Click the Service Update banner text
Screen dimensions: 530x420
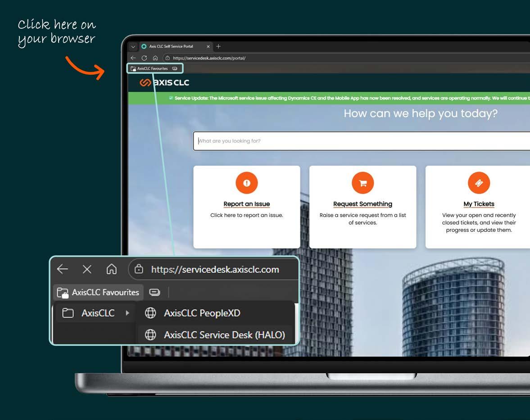pos(352,98)
